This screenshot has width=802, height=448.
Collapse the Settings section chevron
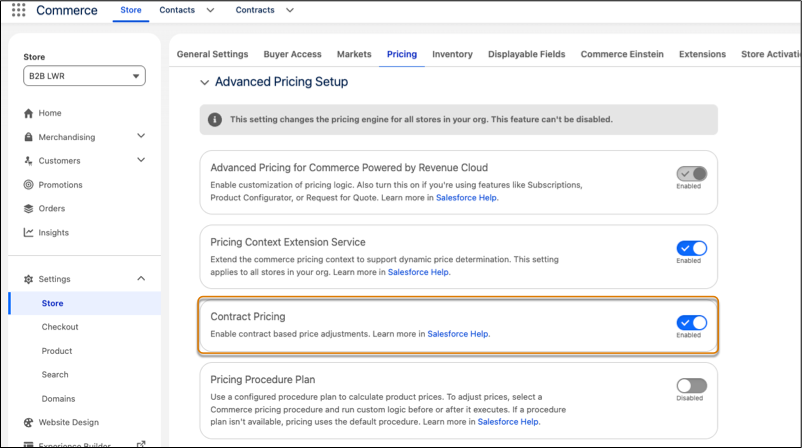pos(141,279)
